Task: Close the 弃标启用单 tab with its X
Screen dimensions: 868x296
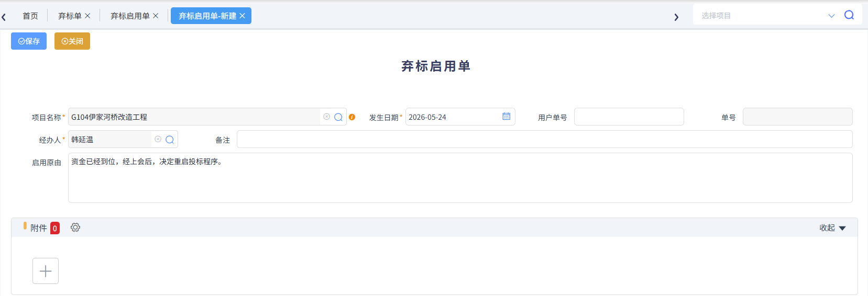Action: tap(156, 16)
